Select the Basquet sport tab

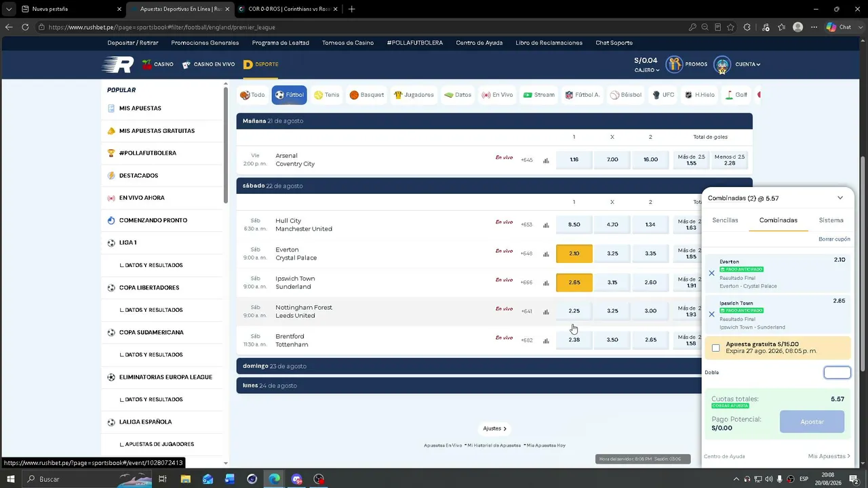[x=367, y=95]
